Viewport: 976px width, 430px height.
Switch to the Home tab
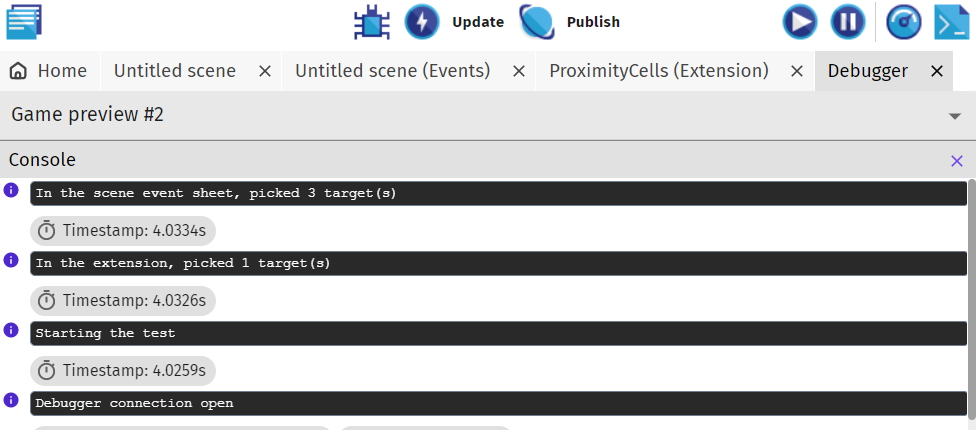(x=50, y=71)
